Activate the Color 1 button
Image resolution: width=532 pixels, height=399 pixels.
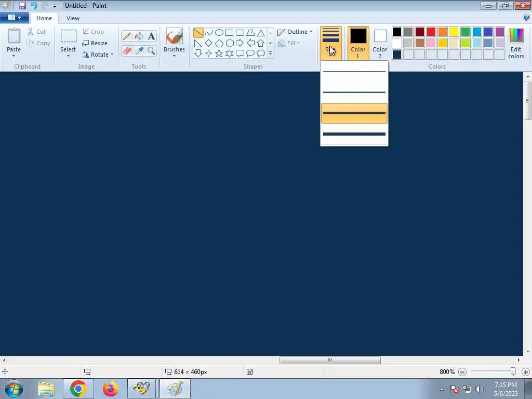pyautogui.click(x=358, y=43)
